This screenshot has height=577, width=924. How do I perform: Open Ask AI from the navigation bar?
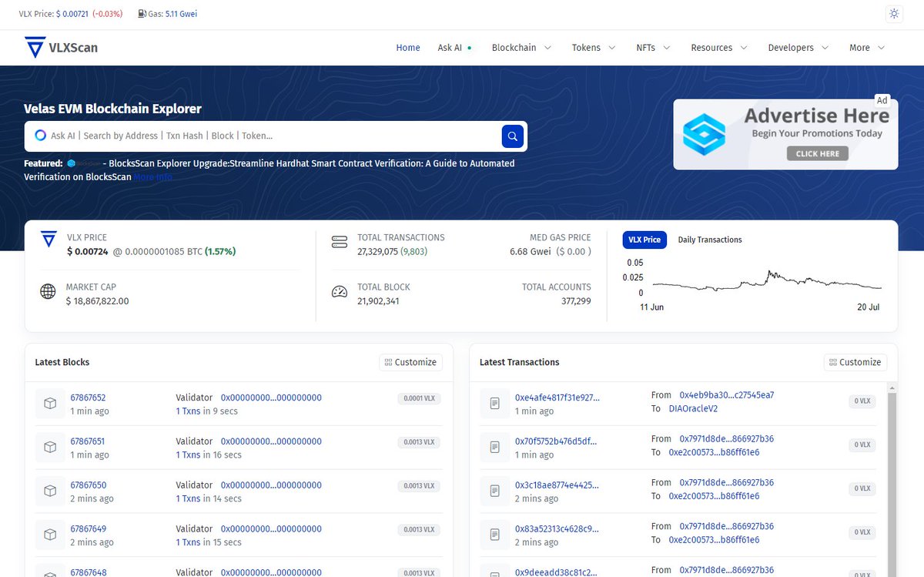pos(454,48)
